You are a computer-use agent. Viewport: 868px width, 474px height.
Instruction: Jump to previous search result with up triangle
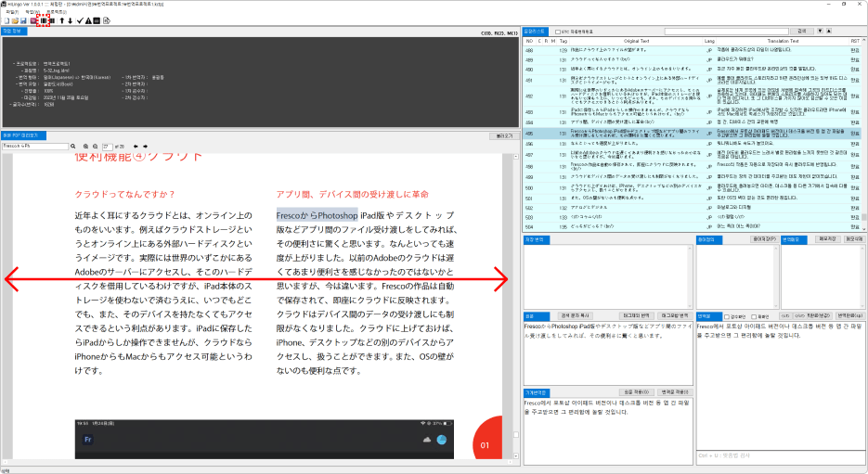(x=829, y=32)
